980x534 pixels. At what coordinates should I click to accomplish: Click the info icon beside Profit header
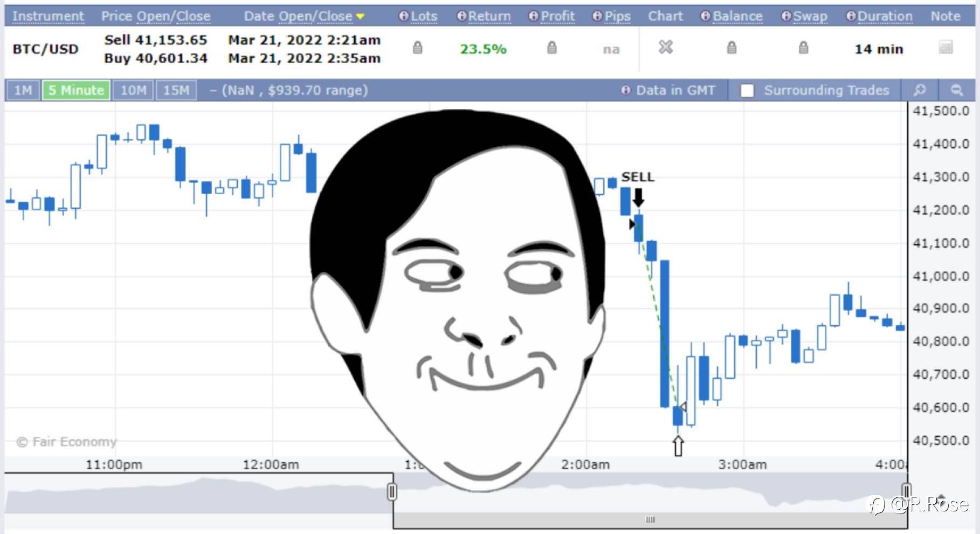point(534,16)
